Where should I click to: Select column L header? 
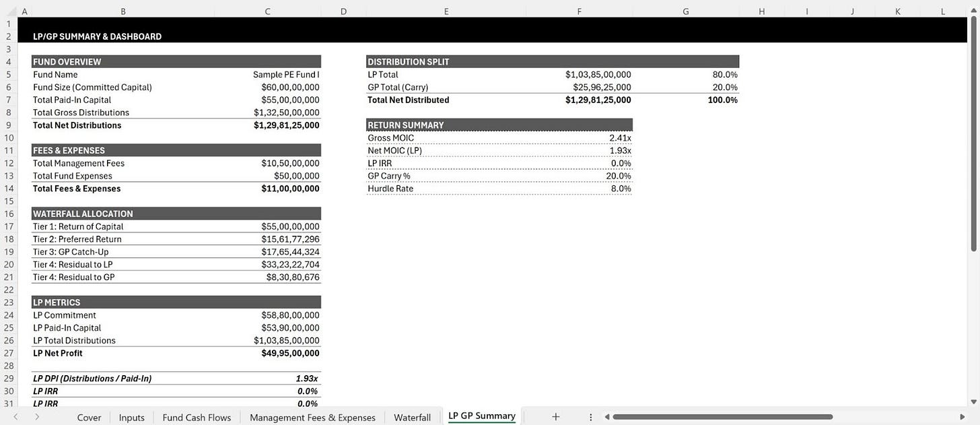(943, 11)
